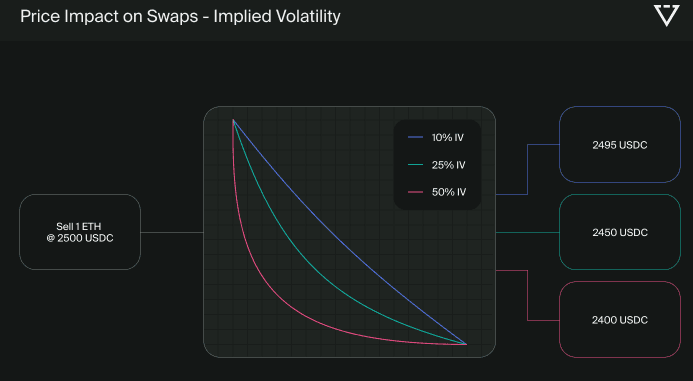Click the pink 50% IV legend line
693x381 pixels.
tap(415, 192)
